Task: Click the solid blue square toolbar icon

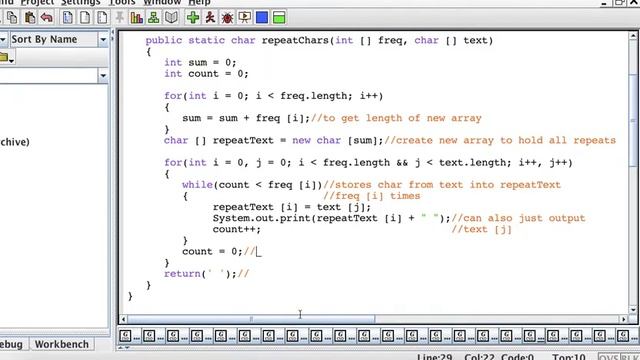Action: pyautogui.click(x=262, y=18)
